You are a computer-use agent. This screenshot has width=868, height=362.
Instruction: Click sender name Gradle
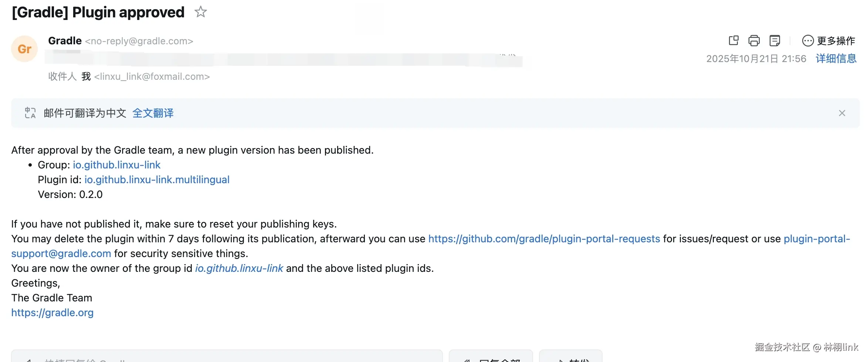click(65, 41)
